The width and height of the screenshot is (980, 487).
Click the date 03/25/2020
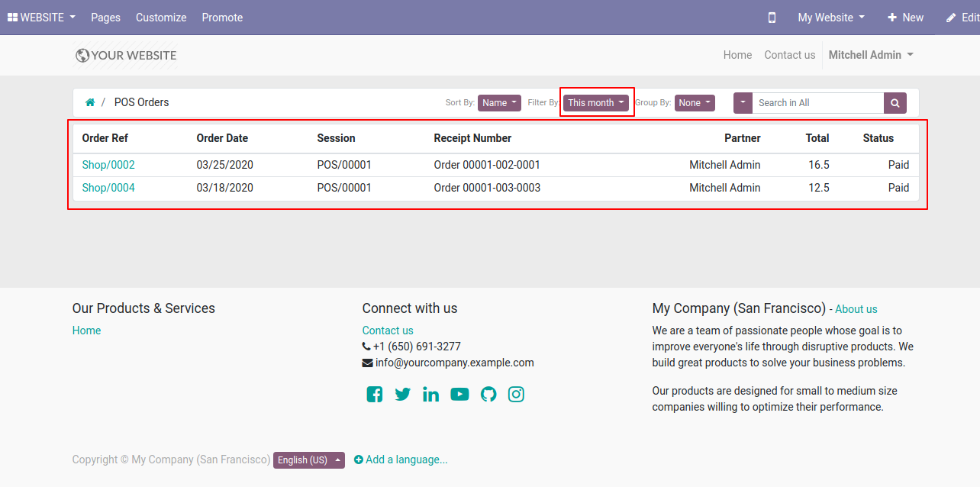(225, 165)
